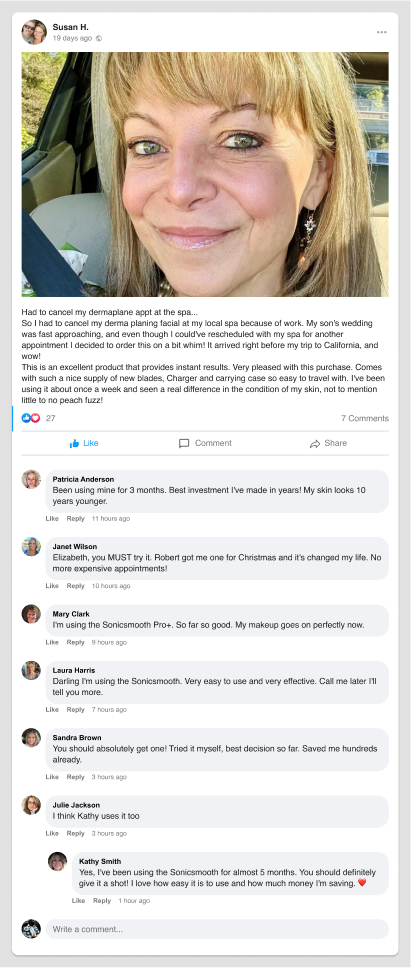Click the Comment button under the post
The height and width of the screenshot is (968, 411).
tap(205, 443)
